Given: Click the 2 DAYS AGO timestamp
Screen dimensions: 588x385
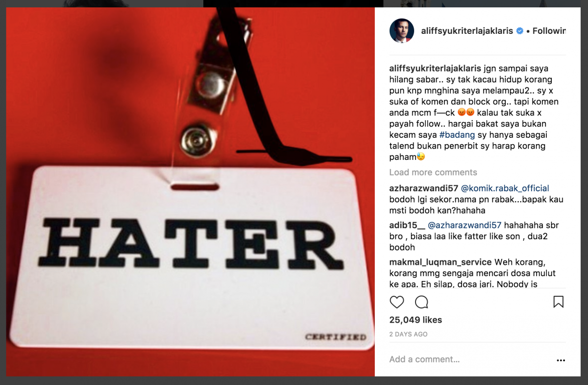Looking at the screenshot, I should [x=408, y=334].
